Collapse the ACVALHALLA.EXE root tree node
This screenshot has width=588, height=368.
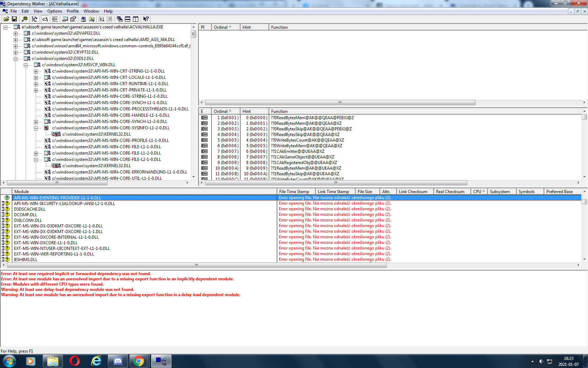(x=5, y=27)
